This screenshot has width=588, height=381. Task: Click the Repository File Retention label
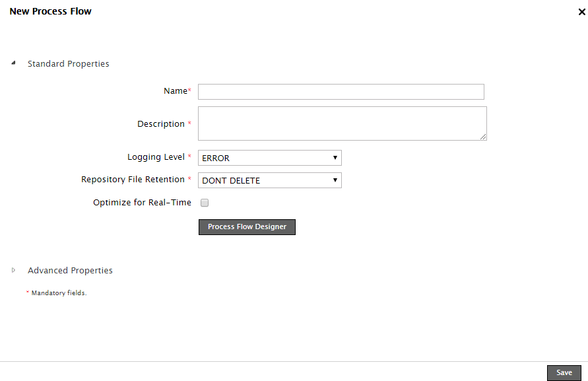133,180
